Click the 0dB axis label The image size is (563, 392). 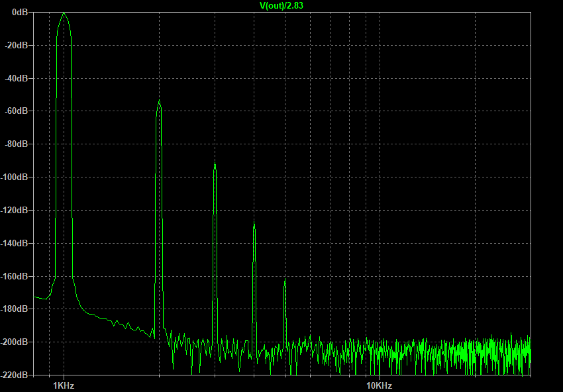point(20,12)
